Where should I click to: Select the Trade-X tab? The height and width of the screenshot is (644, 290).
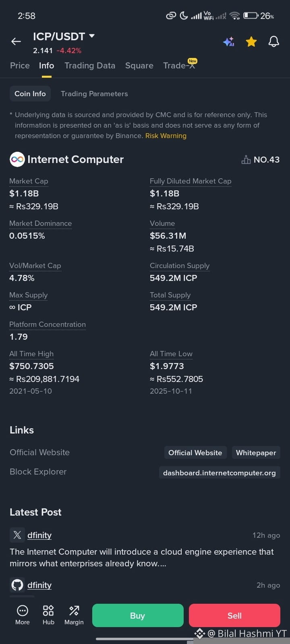pos(179,66)
